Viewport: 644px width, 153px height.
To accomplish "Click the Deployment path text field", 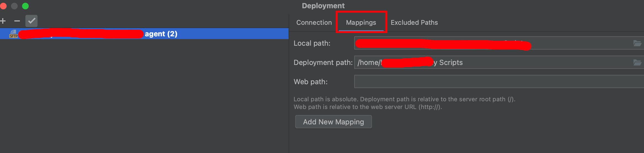I will [x=538, y=62].
